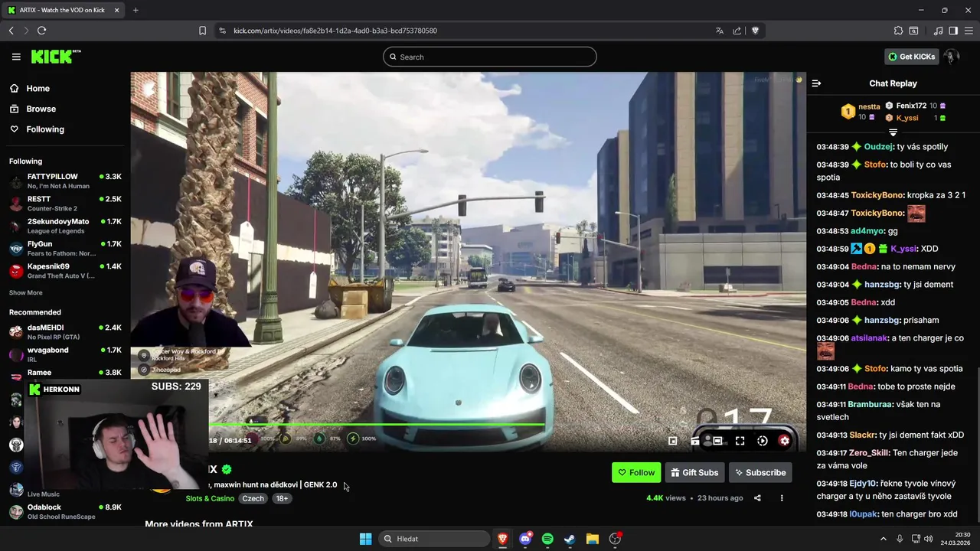980x551 pixels.
Task: Translate this page icon
Action: 719,31
